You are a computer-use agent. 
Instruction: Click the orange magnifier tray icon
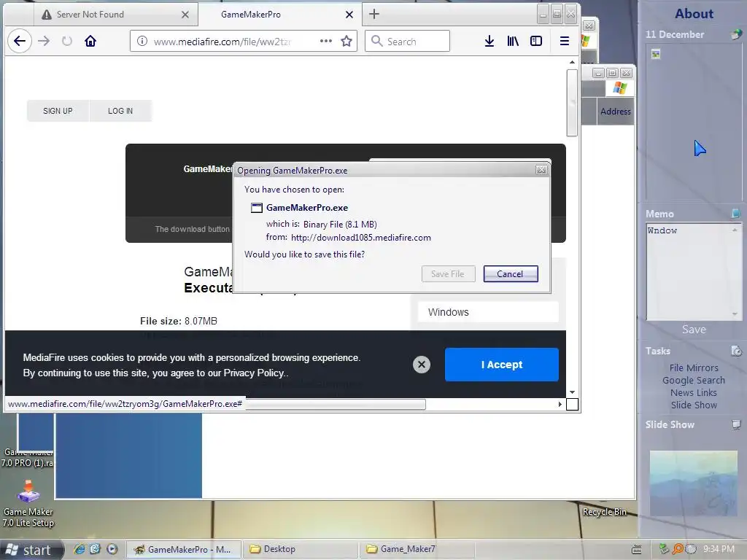pos(677,549)
